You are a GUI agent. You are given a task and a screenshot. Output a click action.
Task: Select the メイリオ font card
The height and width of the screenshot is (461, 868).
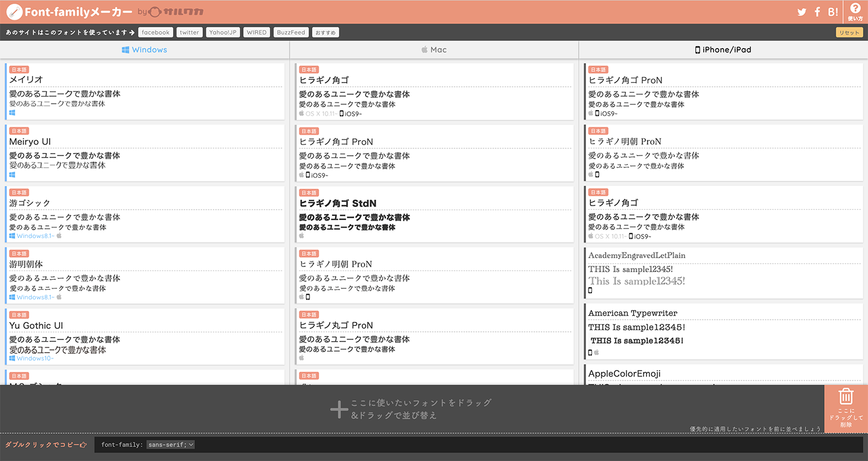click(x=145, y=92)
